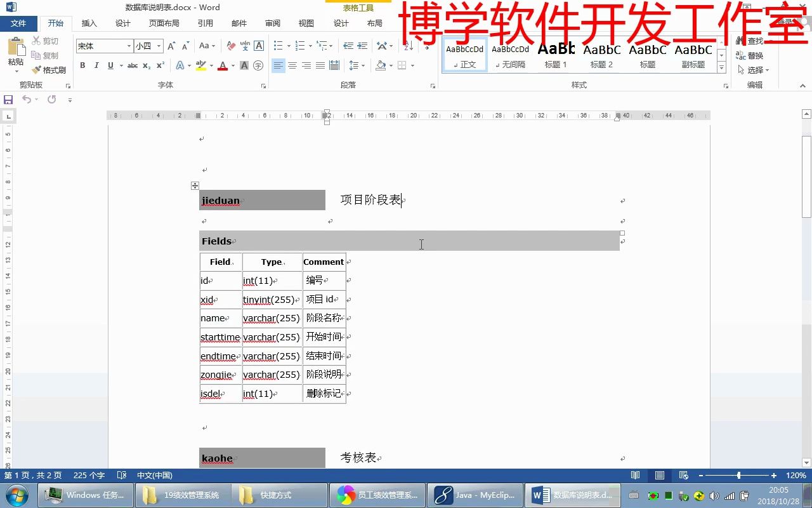The image size is (812, 508).
Task: Align text left
Action: (x=278, y=65)
